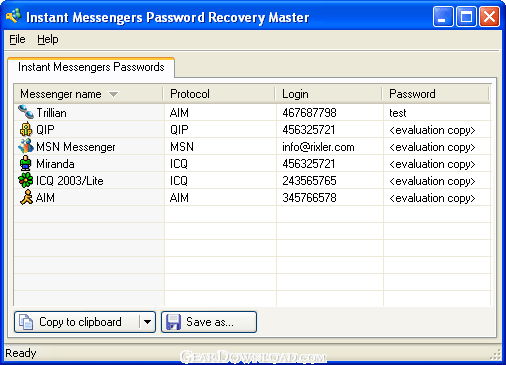Select the Instant Messengers Passwords tab
The height and width of the screenshot is (365, 506).
tap(91, 67)
